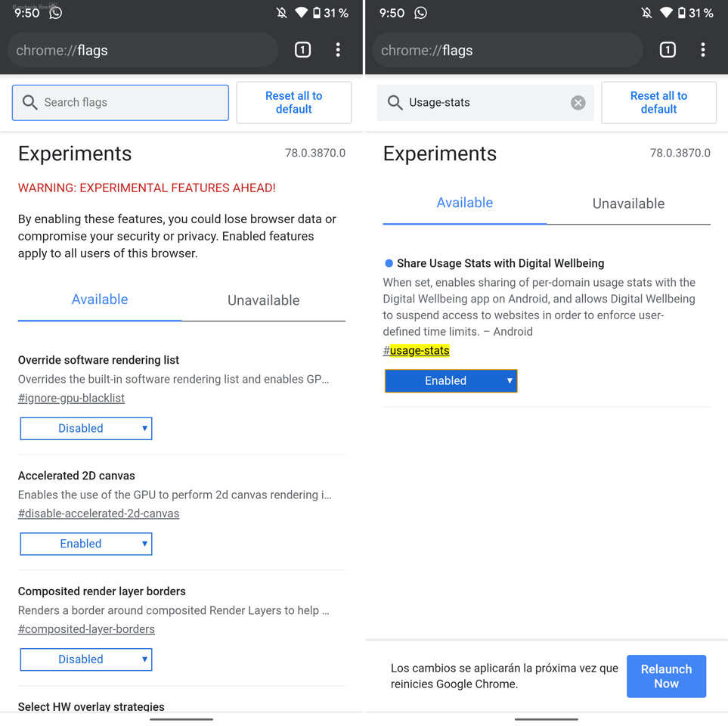Viewport: 728px width, 726px height.
Task: Open the #ignore-gpu-blacklist link
Action: (x=72, y=399)
